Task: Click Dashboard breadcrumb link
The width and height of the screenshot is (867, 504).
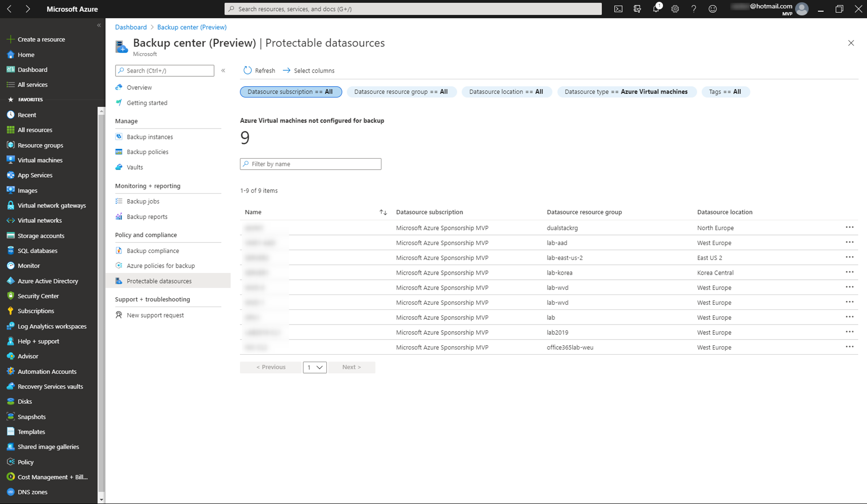Action: (131, 27)
